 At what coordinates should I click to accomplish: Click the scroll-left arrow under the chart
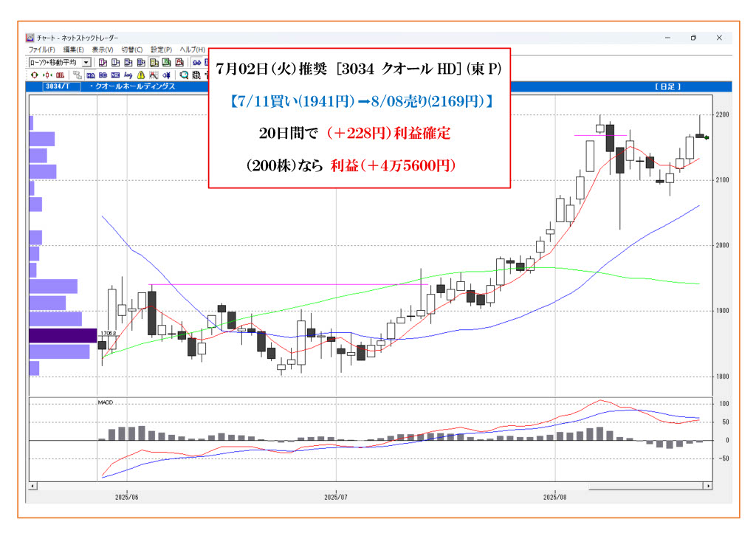tap(32, 486)
